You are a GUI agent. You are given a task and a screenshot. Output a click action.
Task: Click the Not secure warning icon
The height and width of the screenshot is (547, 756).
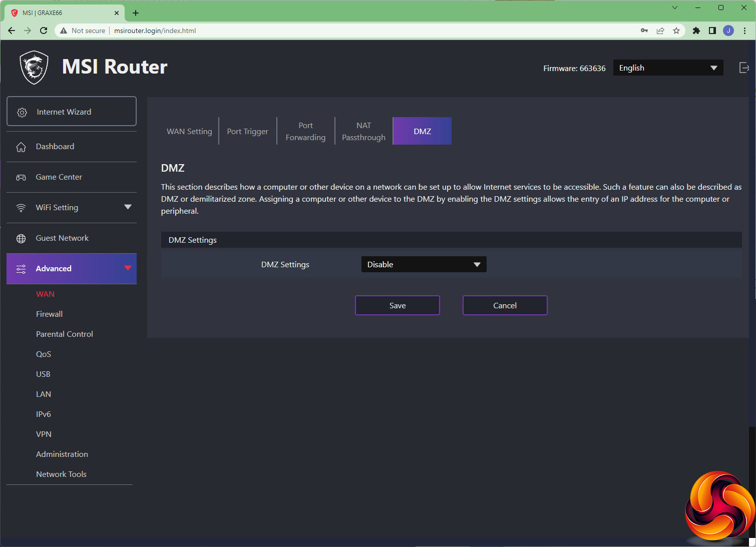(64, 31)
